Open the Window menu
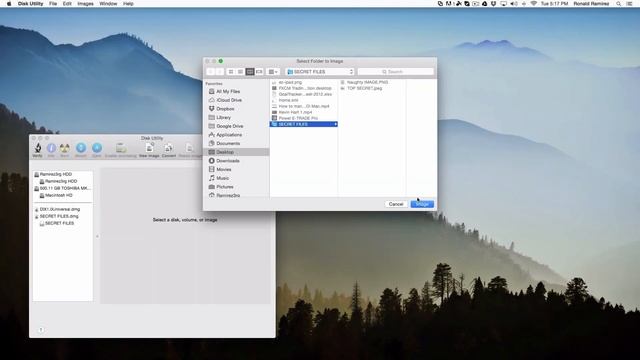 click(x=108, y=4)
